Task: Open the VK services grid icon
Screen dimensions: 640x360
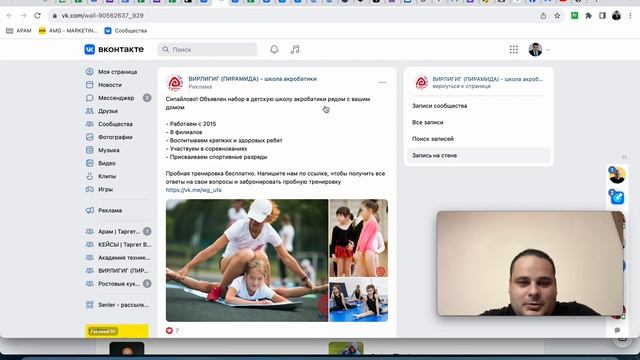Action: tap(513, 49)
